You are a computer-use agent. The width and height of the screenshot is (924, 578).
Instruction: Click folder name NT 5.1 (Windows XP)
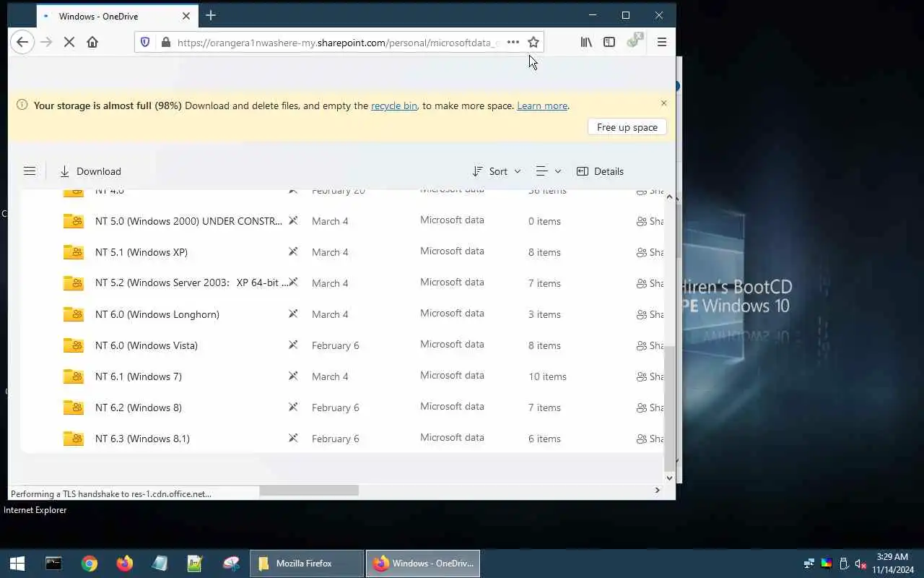tap(141, 252)
